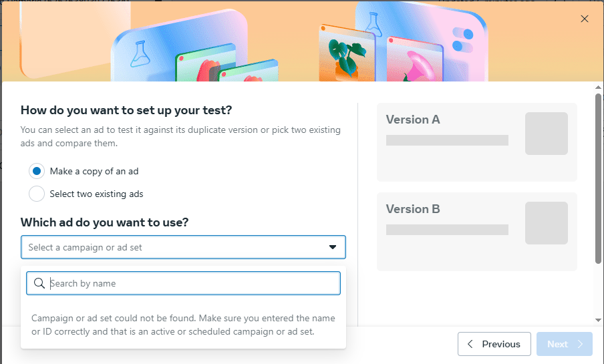
Task: Click the scrollbar's down arrow
Action: click(x=598, y=321)
